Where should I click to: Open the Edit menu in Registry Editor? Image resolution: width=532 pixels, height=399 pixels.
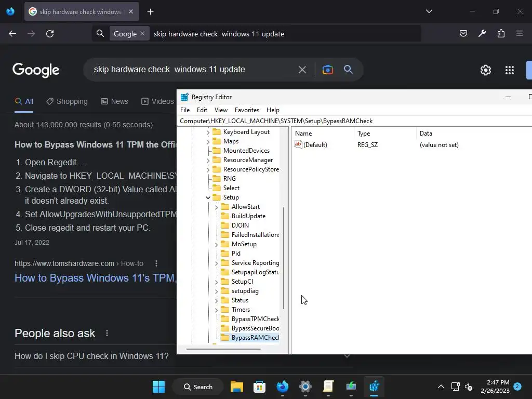pyautogui.click(x=202, y=110)
